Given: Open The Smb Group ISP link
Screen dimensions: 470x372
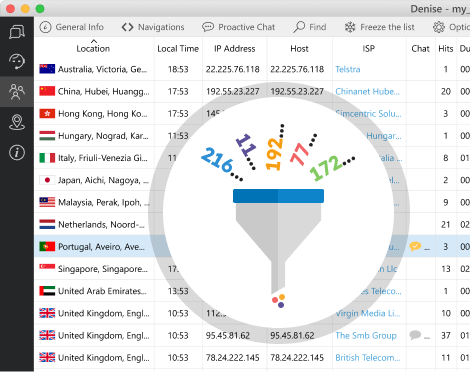Looking at the screenshot, I should coord(366,335).
